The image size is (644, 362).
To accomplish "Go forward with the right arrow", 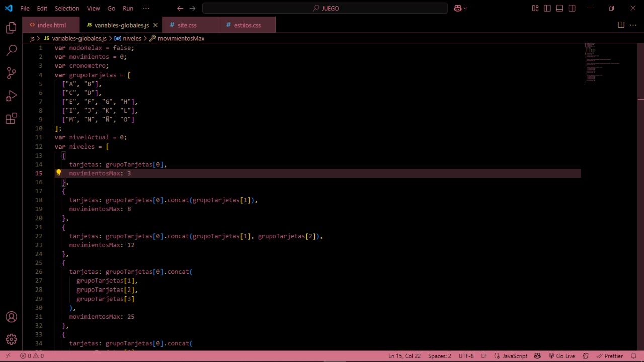I will (x=193, y=8).
